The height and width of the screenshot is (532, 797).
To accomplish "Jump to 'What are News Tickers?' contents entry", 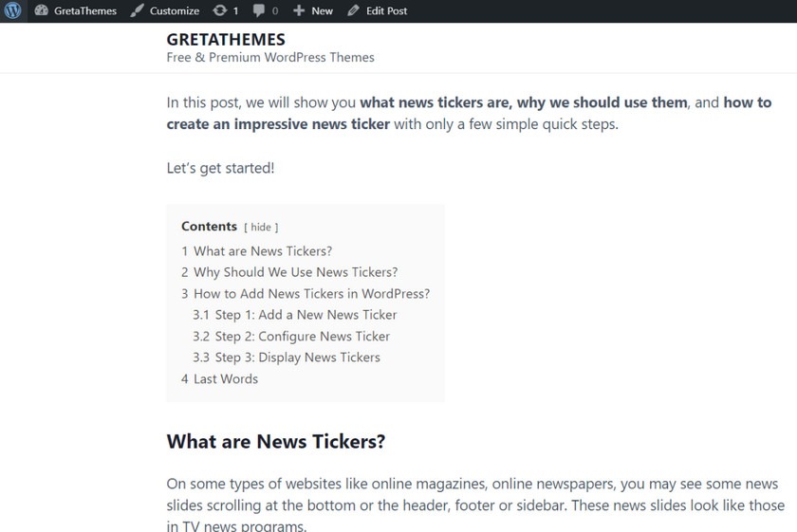I will click(x=257, y=251).
